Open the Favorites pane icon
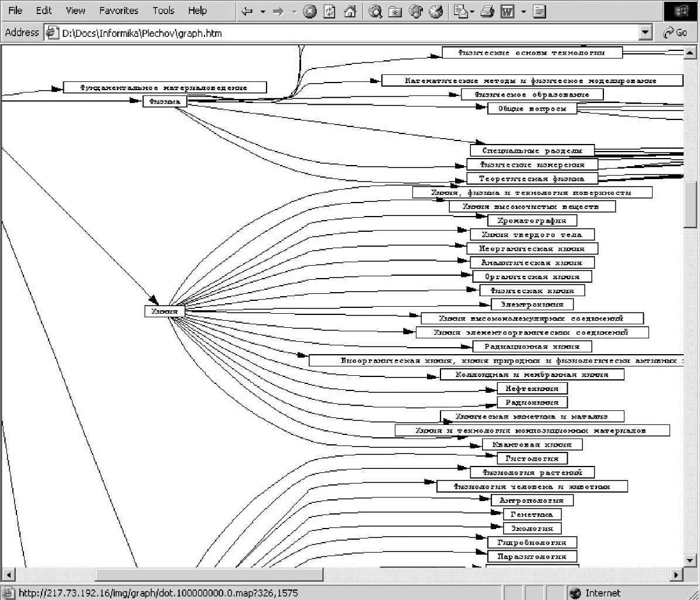Image resolution: width=700 pixels, height=600 pixels. click(x=395, y=12)
